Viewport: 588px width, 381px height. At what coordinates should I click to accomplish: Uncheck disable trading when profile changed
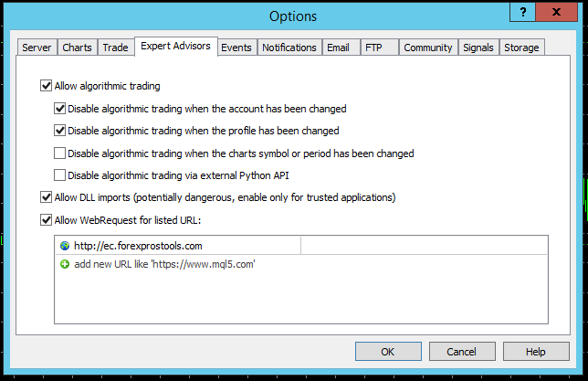[60, 131]
